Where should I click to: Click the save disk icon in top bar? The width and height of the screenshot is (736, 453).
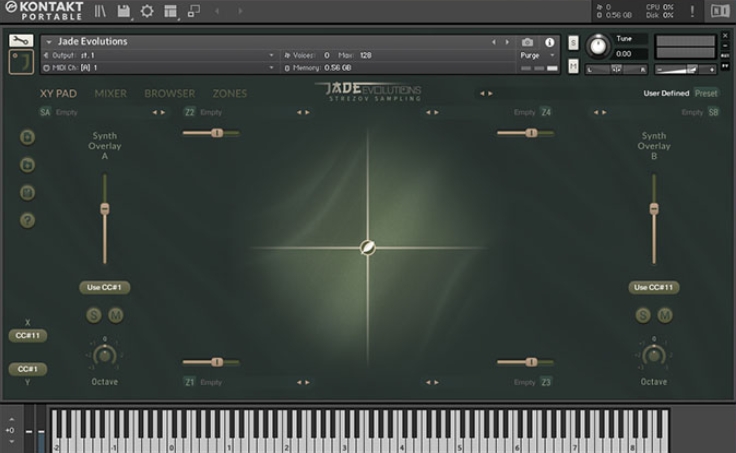coord(124,11)
